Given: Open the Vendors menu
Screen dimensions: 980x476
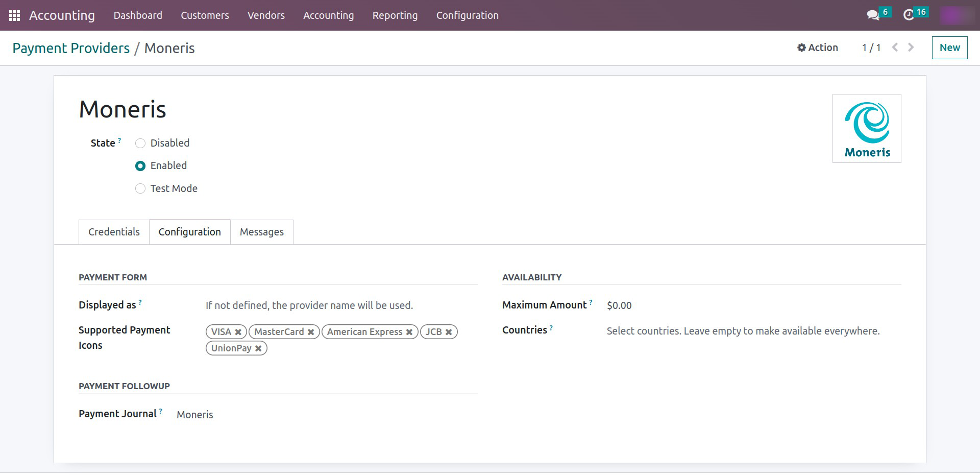Looking at the screenshot, I should tap(266, 15).
